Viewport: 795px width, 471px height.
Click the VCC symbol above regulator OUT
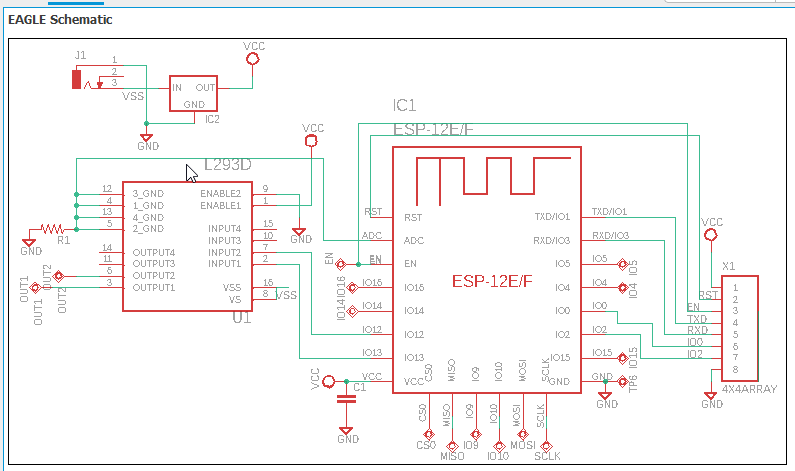tap(252, 58)
